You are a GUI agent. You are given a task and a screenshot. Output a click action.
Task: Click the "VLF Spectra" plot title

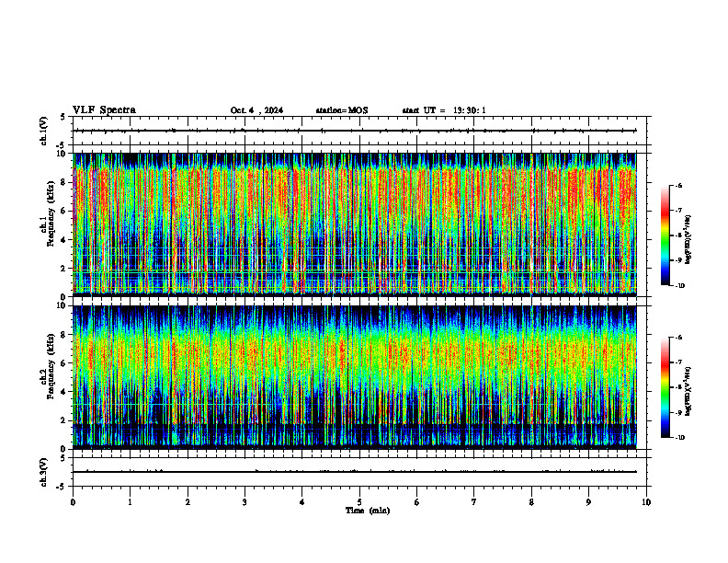tap(104, 110)
